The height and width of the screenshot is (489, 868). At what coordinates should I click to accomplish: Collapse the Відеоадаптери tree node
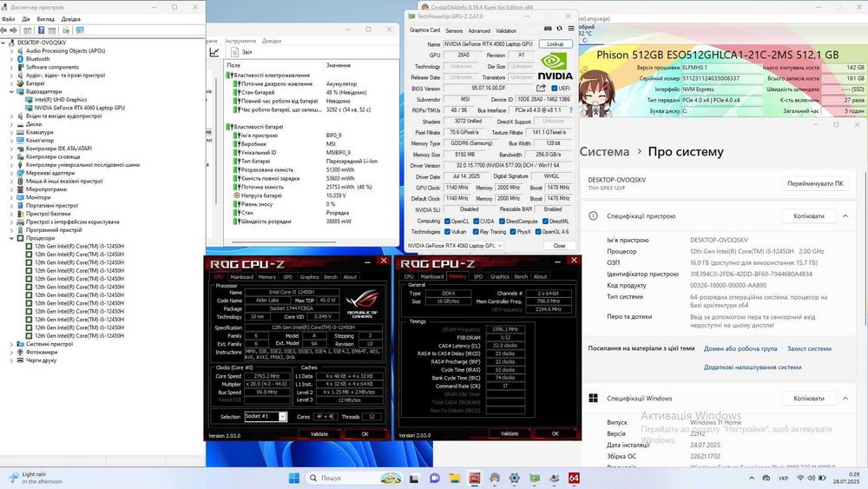click(x=11, y=91)
